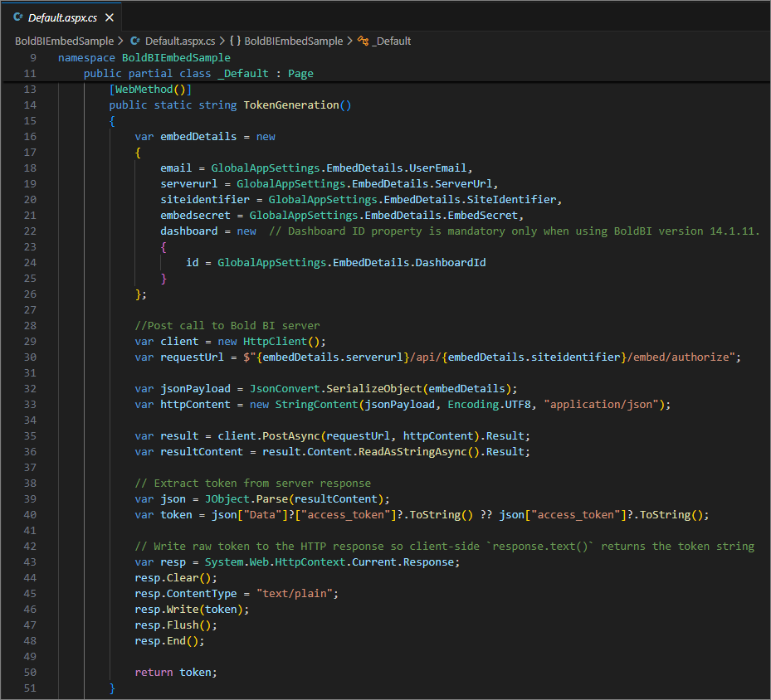The height and width of the screenshot is (700, 771).
Task: Click the TokenGeneration method name
Action: [290, 105]
